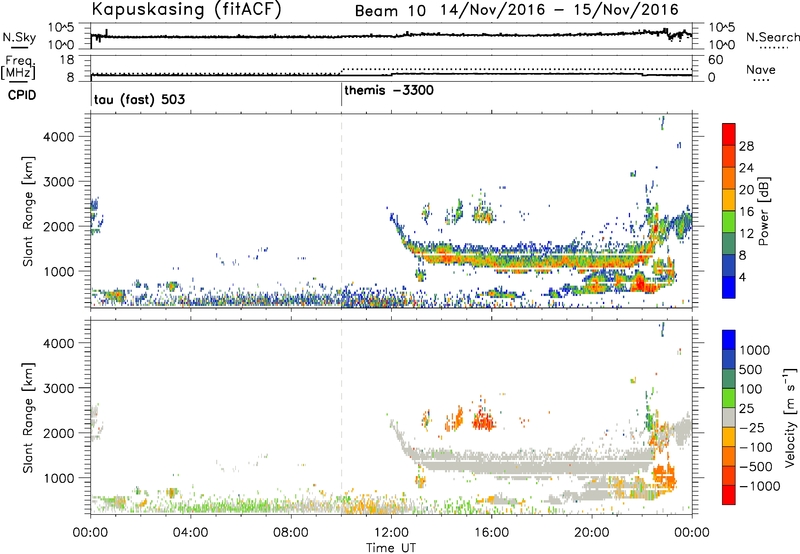Click the '4' tick on the Power color bar
Image resolution: width=800 pixels, height=554 pixels.
pos(742,278)
